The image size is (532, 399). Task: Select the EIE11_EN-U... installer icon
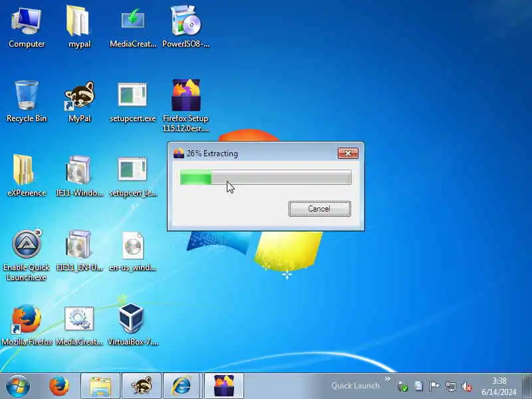click(x=79, y=251)
